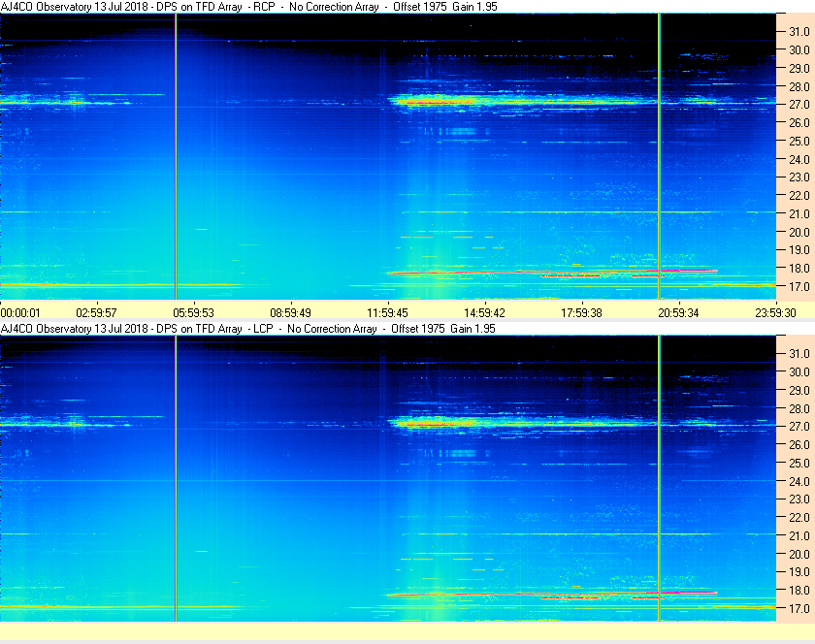Click the vertical marker line near 20:59 in RCP plot
The height and width of the screenshot is (644, 815).
[x=659, y=156]
